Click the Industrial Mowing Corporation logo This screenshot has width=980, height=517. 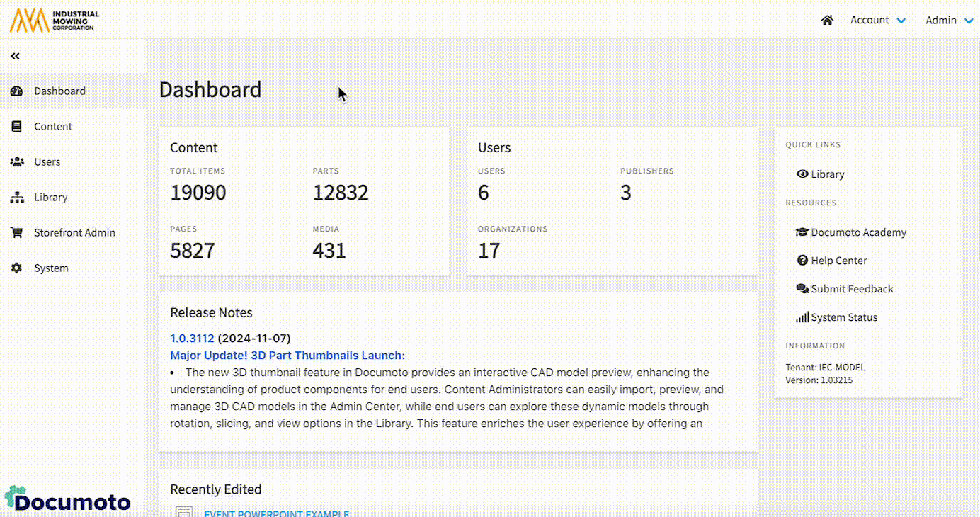click(55, 21)
